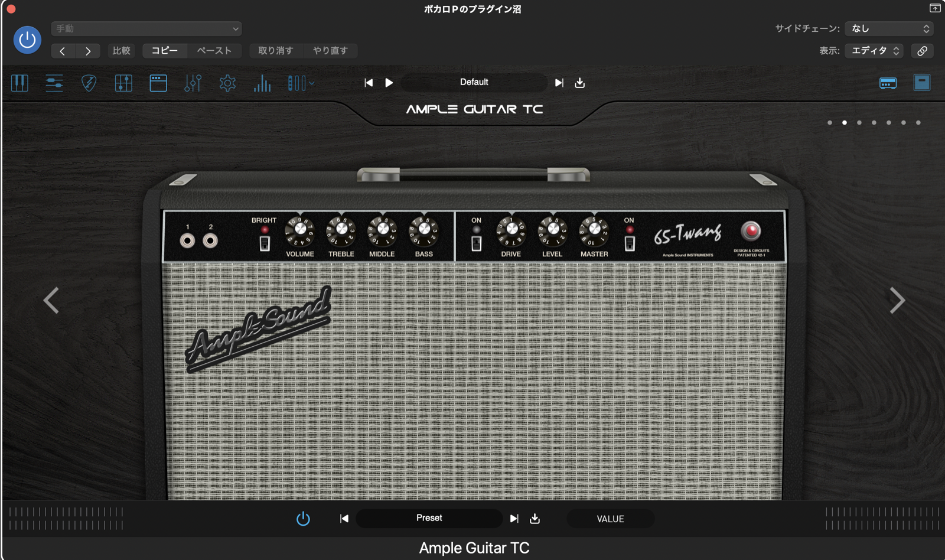
Task: Open the bottom Preset name field
Action: (429, 518)
